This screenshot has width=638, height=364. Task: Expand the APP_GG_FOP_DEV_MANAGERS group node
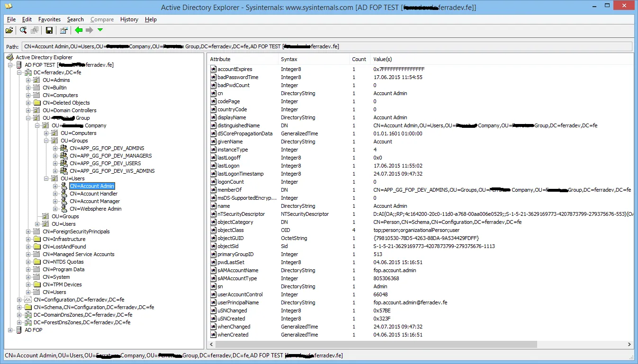pos(55,156)
